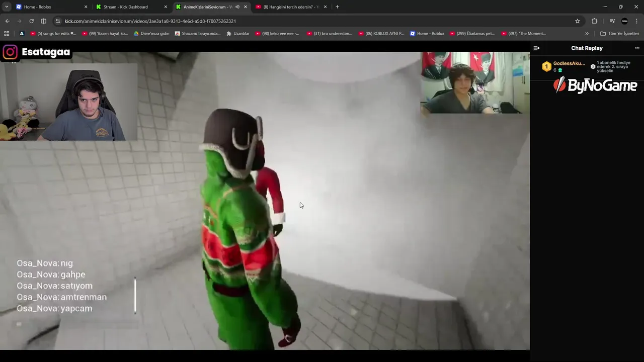Click GodlessAku top gifter name
The width and height of the screenshot is (644, 362).
(569, 63)
